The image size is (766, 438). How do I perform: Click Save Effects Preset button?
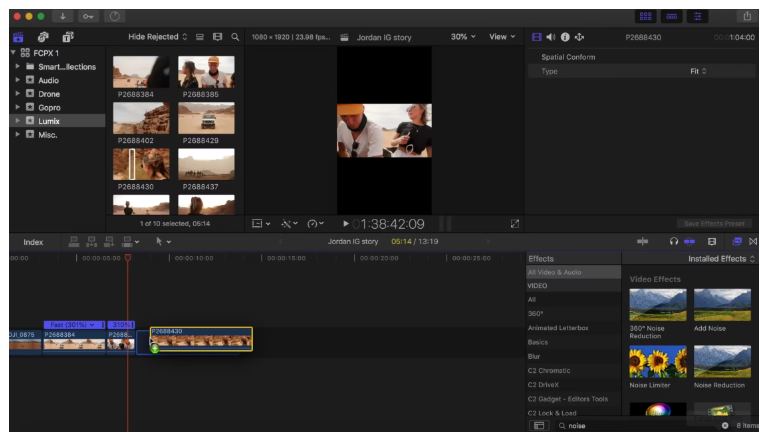click(714, 224)
